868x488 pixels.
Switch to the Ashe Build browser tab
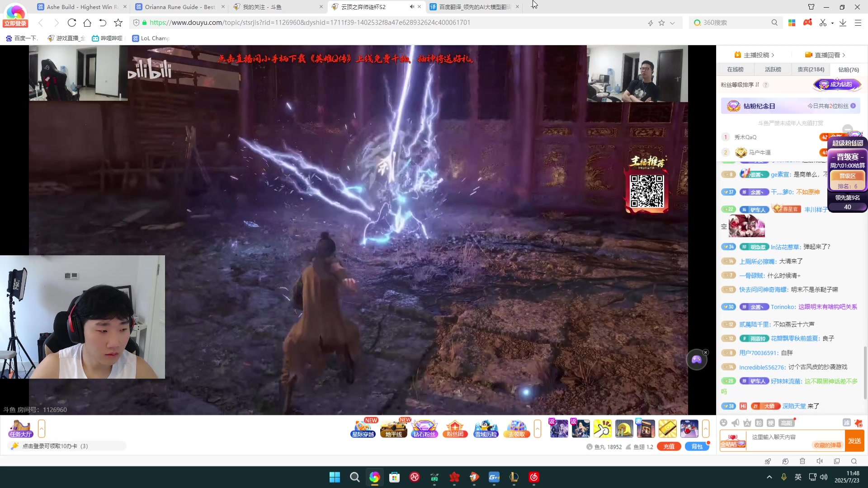click(82, 7)
